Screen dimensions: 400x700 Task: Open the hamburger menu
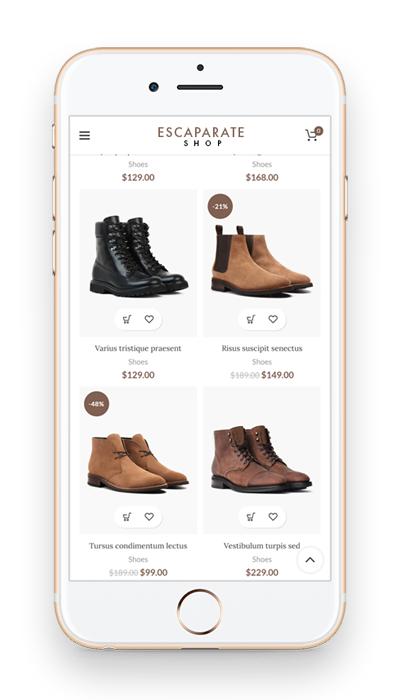pos(84,135)
